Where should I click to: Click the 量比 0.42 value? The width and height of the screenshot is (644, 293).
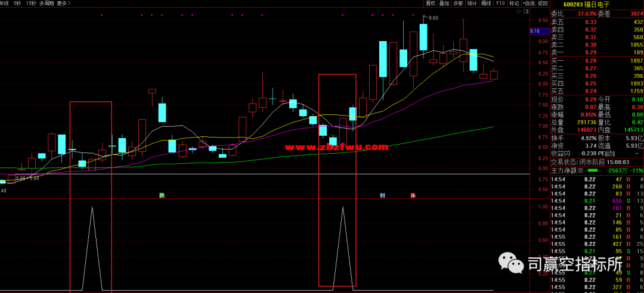click(637, 122)
